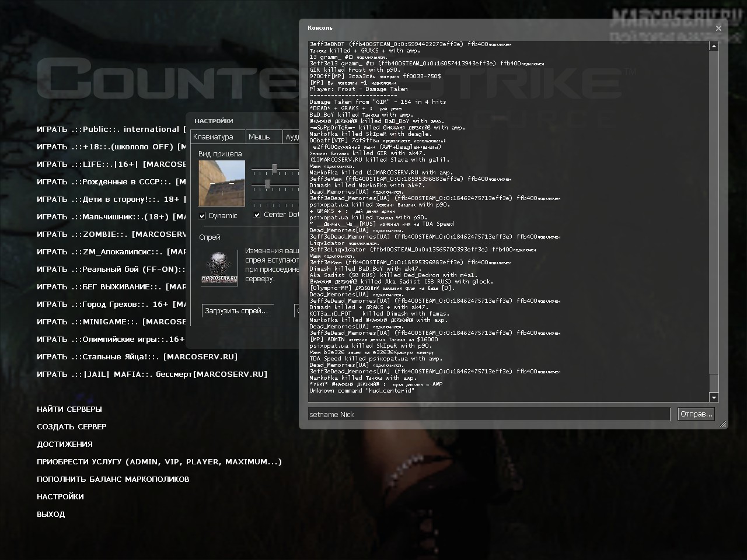
Task: Click the console command input field
Action: point(488,414)
